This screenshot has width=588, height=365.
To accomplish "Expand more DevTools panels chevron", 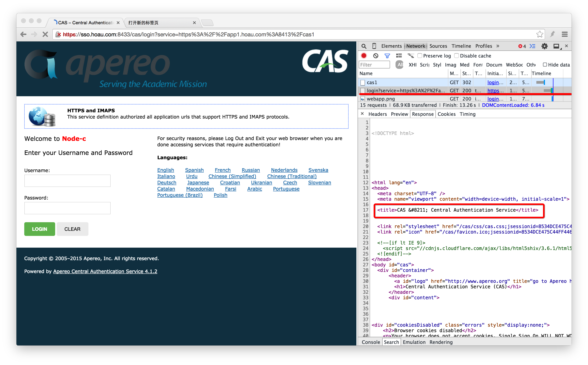I will [498, 46].
